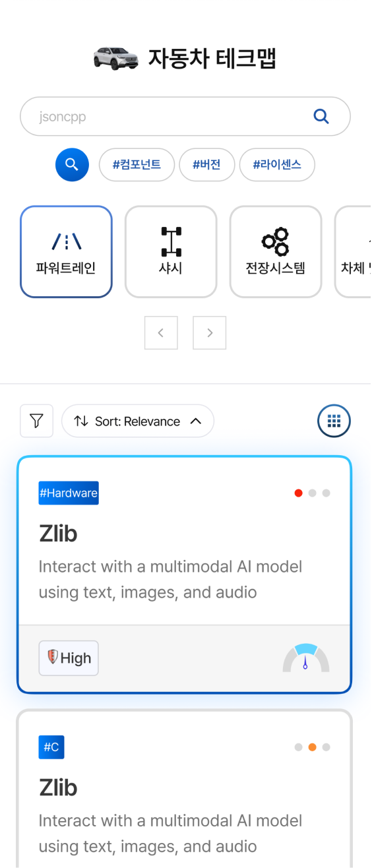Click red status dot on Hardware card
The width and height of the screenshot is (372, 868).
299,493
